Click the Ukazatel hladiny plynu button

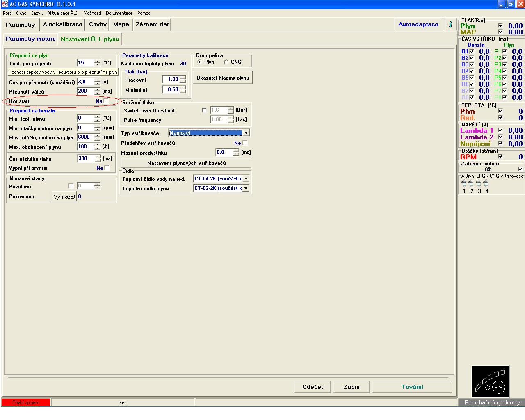pyautogui.click(x=223, y=78)
